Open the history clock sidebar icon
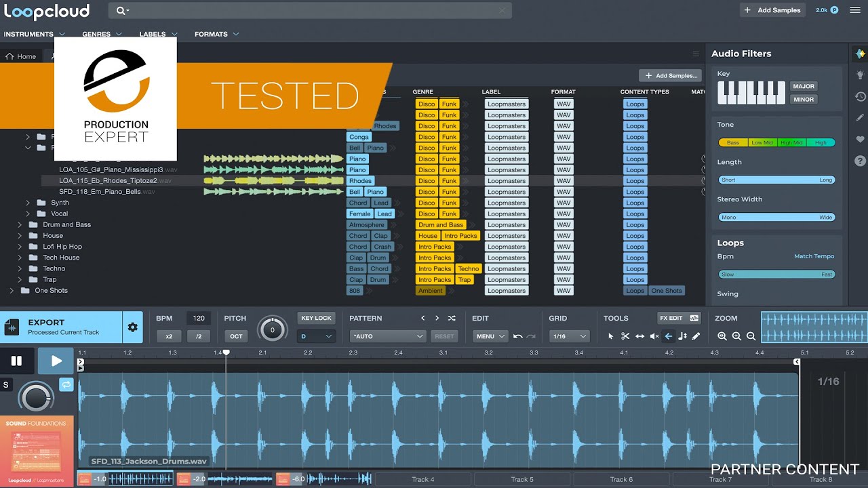This screenshot has height=488, width=868. (860, 97)
